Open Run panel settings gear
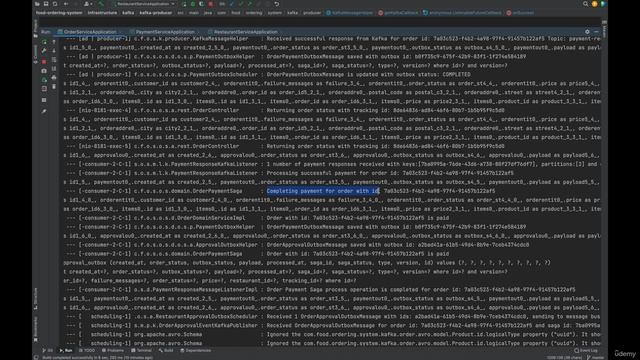This screenshot has height=360, width=640. pyautogui.click(x=587, y=32)
